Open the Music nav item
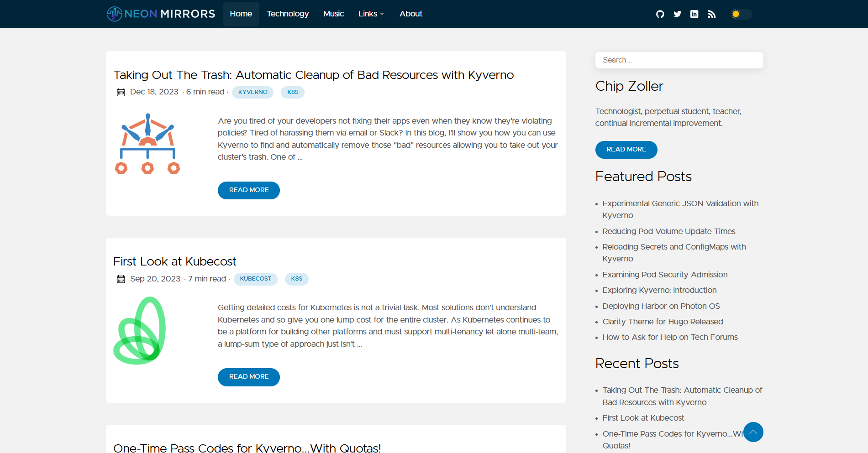868x453 pixels. (333, 14)
